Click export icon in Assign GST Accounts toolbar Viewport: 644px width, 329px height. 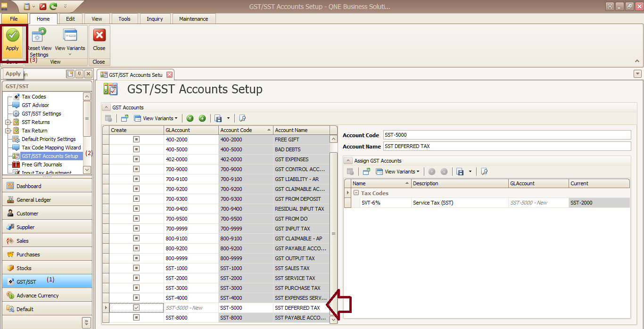pyautogui.click(x=460, y=172)
